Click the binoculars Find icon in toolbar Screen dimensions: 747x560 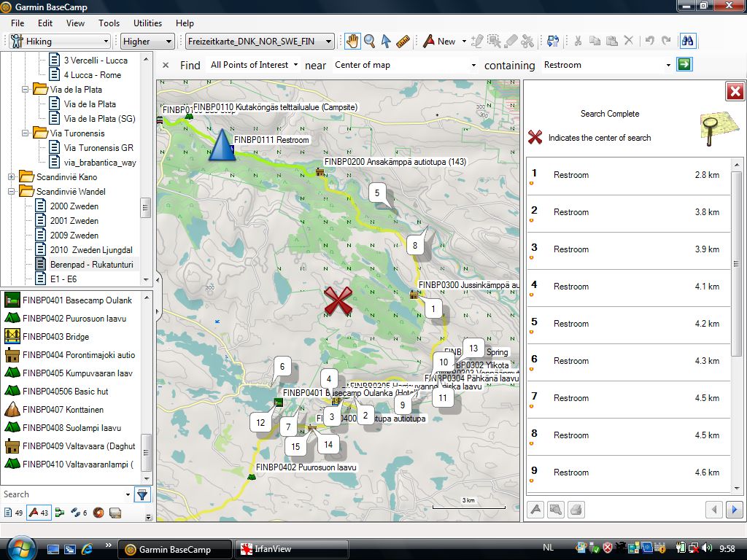point(686,42)
